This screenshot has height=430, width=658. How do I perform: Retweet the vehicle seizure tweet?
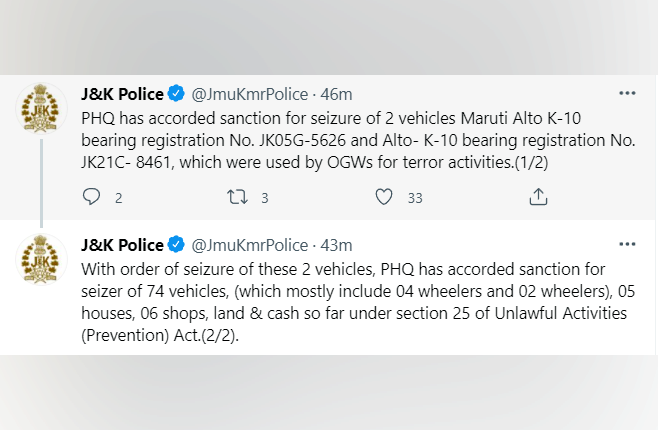pyautogui.click(x=237, y=198)
